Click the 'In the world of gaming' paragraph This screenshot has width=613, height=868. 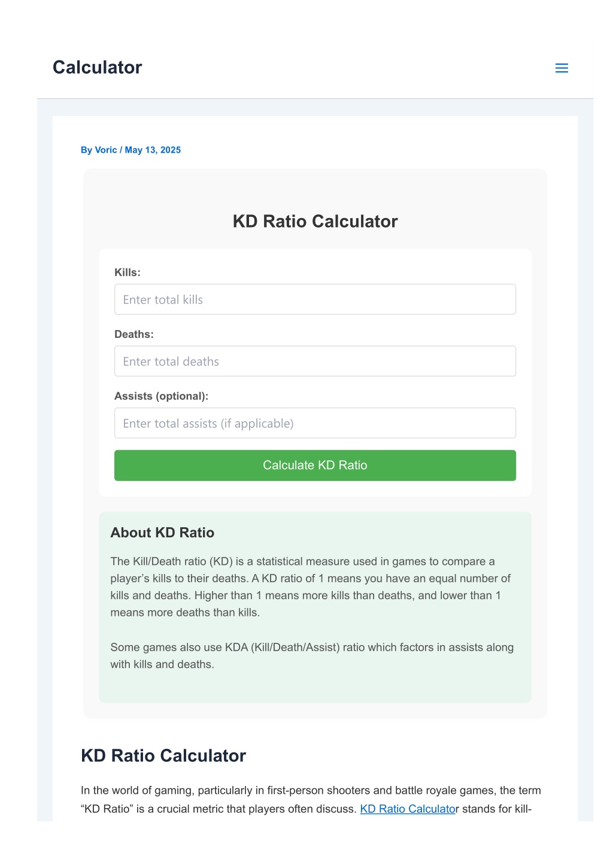pos(311,800)
